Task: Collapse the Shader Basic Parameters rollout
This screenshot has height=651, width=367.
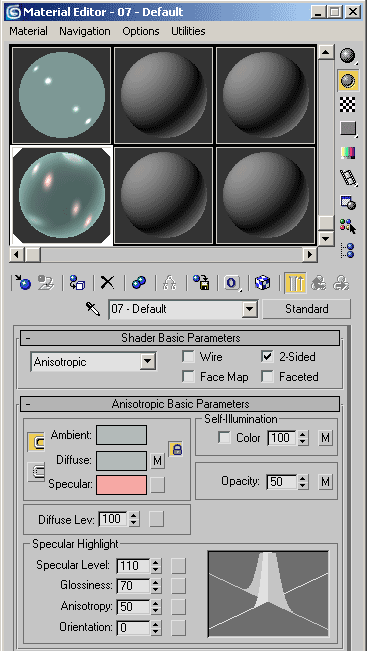Action: [180, 338]
